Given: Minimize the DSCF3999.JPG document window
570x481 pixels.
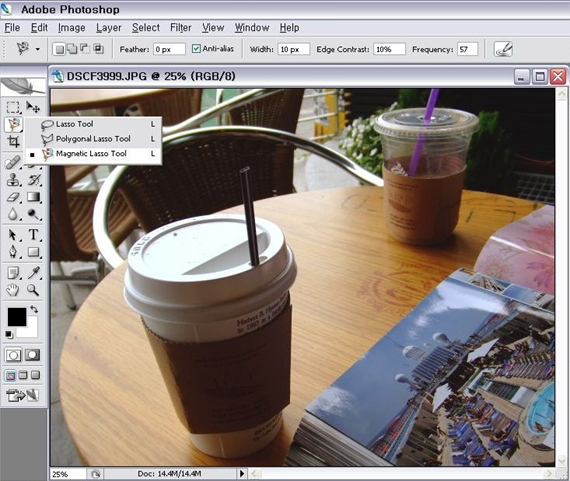Looking at the screenshot, I should (522, 77).
